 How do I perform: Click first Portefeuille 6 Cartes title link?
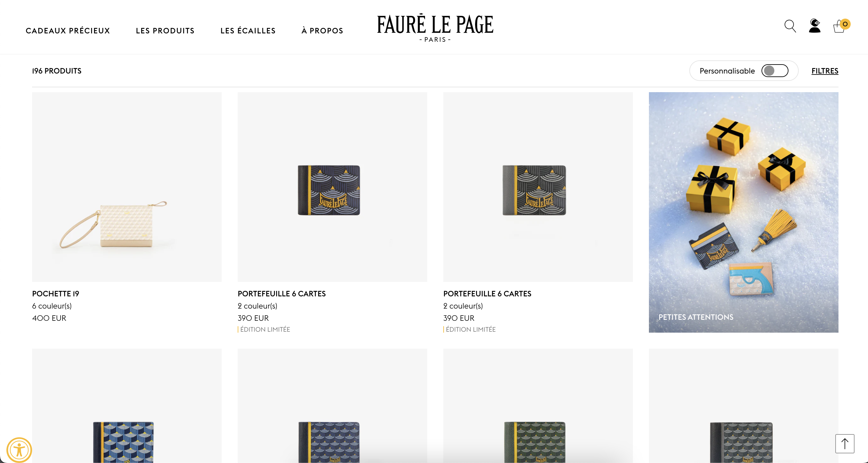point(282,294)
